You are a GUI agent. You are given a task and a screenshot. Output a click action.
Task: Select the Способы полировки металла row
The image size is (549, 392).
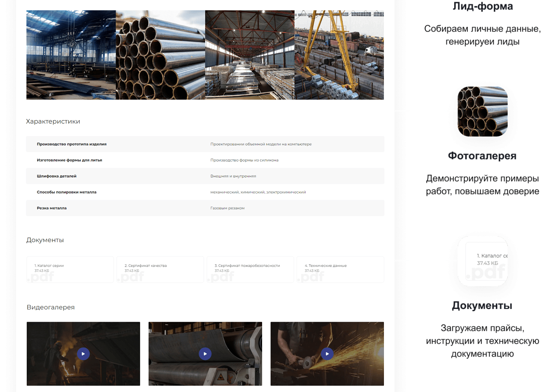(x=205, y=192)
